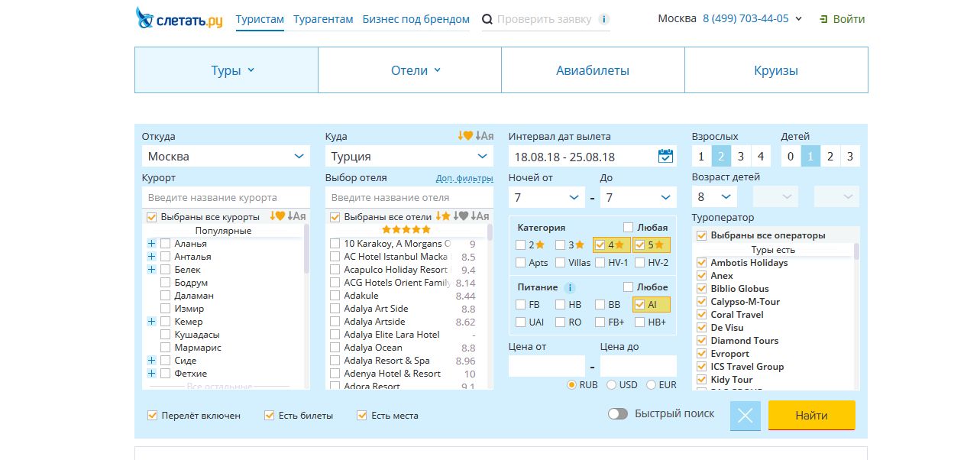The width and height of the screenshot is (980, 460).
Task: Click the info icon beside Проверить заявку
Action: pos(603,19)
